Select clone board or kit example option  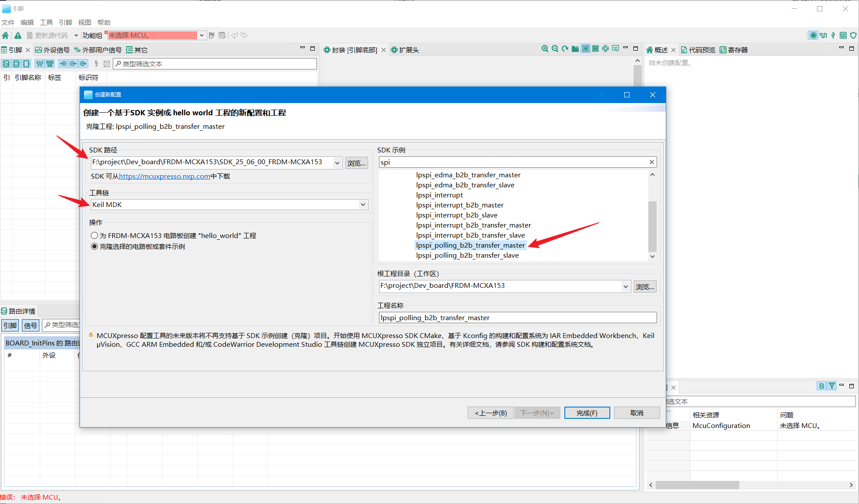click(94, 246)
